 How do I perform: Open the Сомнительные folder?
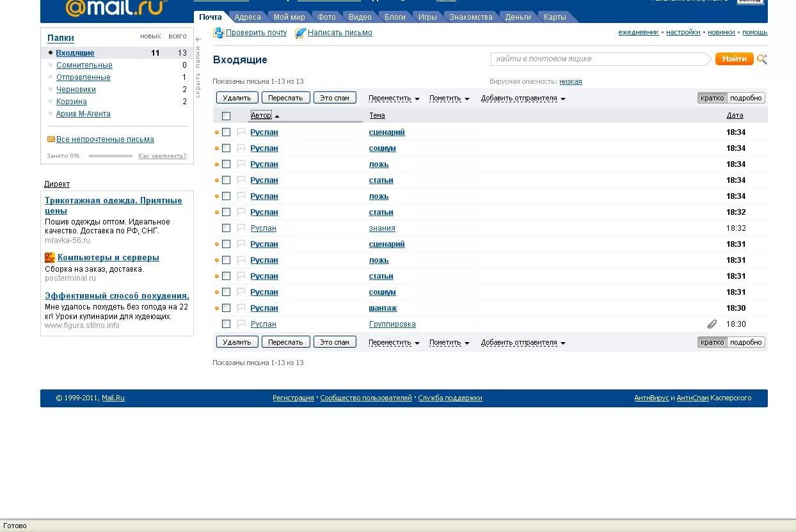tap(84, 65)
